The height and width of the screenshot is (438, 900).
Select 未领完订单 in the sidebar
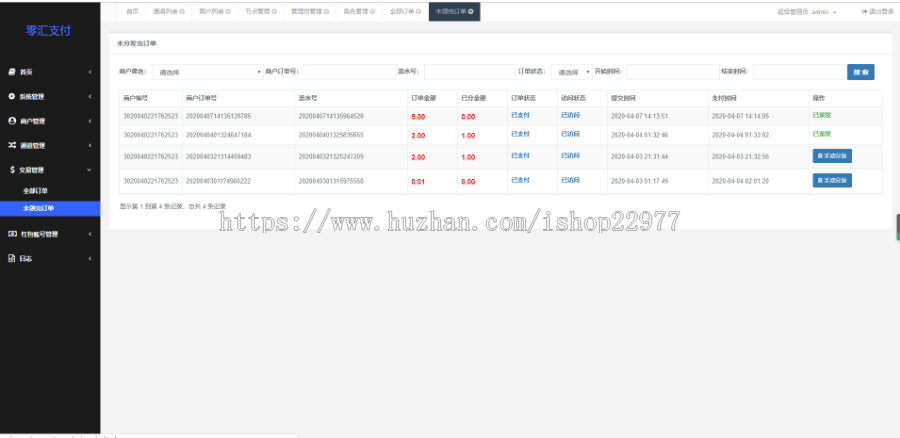(50, 208)
